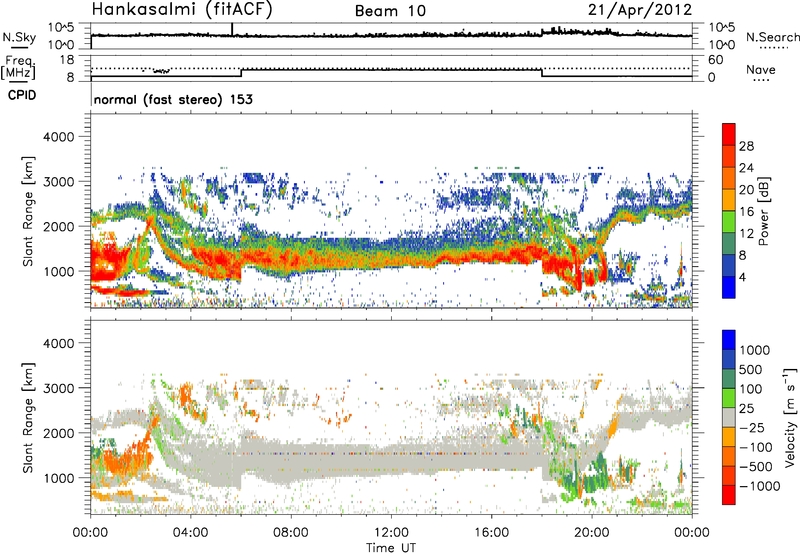Click the dotted line sample under Nave
The image size is (800, 554).
click(x=761, y=80)
